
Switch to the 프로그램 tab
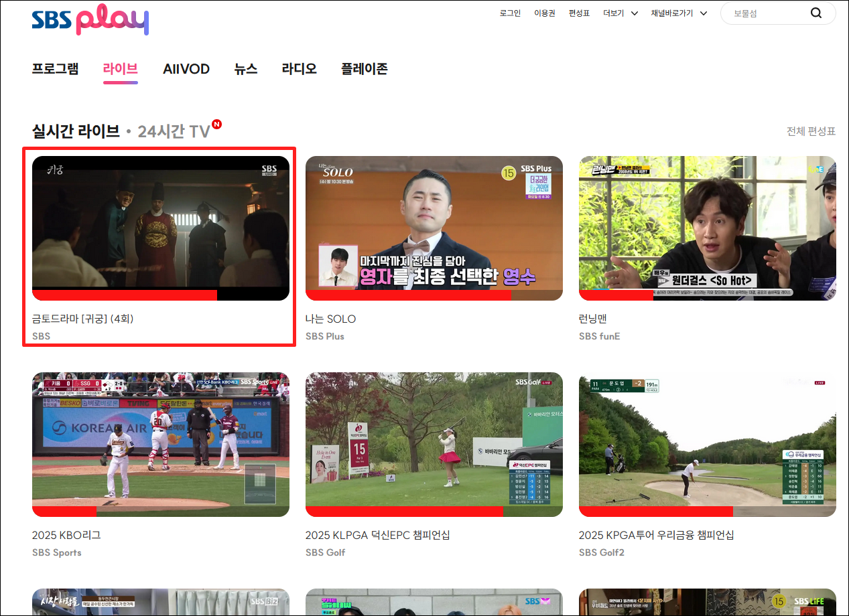(x=55, y=68)
